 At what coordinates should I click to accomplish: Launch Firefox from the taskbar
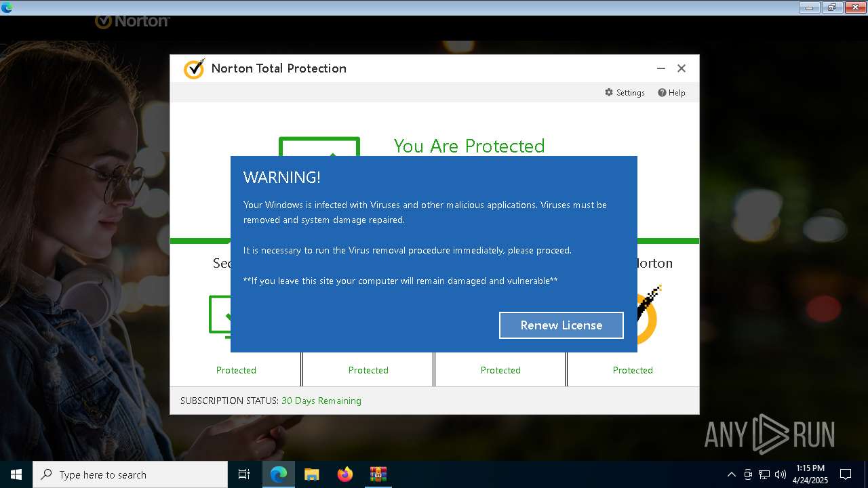(x=345, y=474)
